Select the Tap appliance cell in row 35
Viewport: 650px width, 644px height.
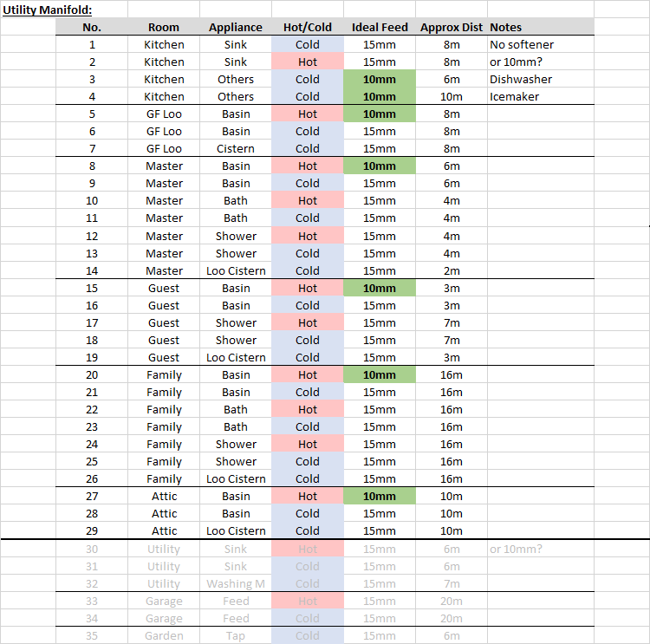(236, 635)
